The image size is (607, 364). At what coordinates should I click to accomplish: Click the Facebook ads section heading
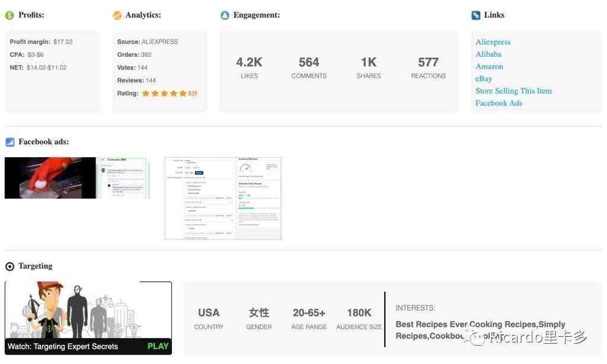[44, 142]
